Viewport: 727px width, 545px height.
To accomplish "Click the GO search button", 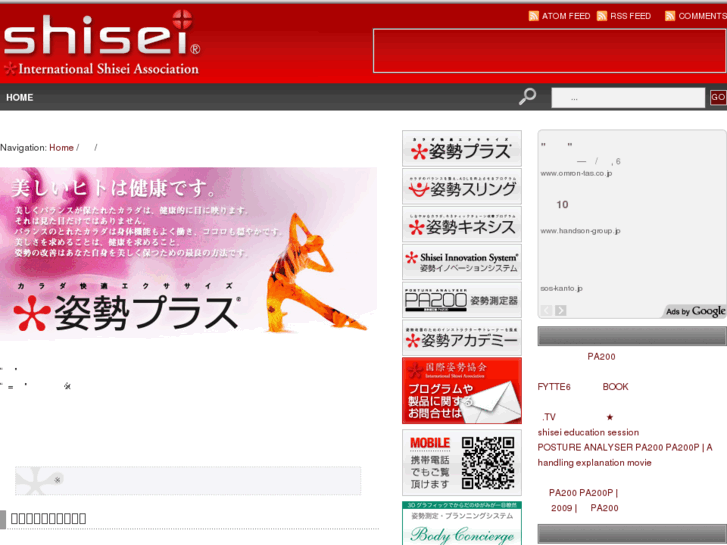I will [718, 97].
